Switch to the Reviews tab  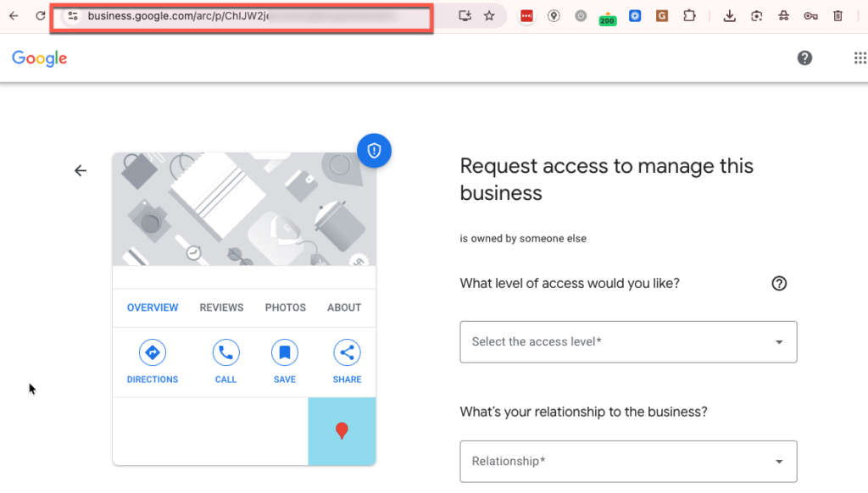tap(221, 307)
